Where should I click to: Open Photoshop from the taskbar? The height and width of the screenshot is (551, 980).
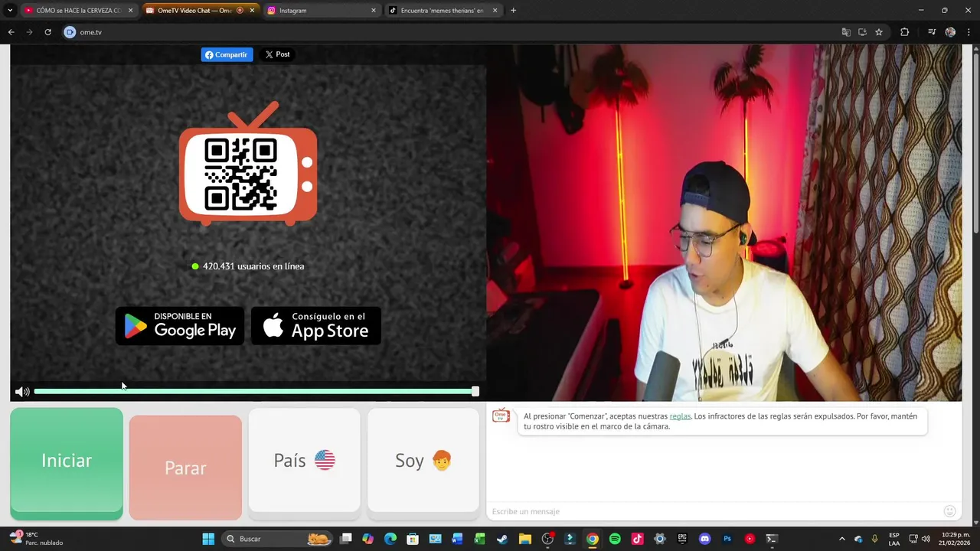tap(727, 539)
